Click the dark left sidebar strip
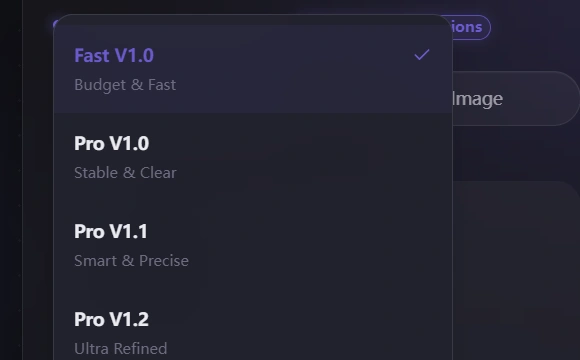This screenshot has width=580, height=360. click(x=11, y=180)
